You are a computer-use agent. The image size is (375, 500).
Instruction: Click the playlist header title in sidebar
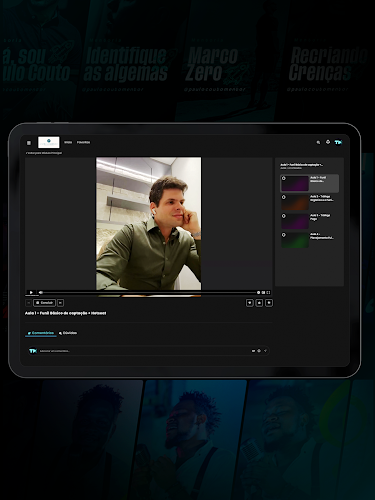[301, 165]
